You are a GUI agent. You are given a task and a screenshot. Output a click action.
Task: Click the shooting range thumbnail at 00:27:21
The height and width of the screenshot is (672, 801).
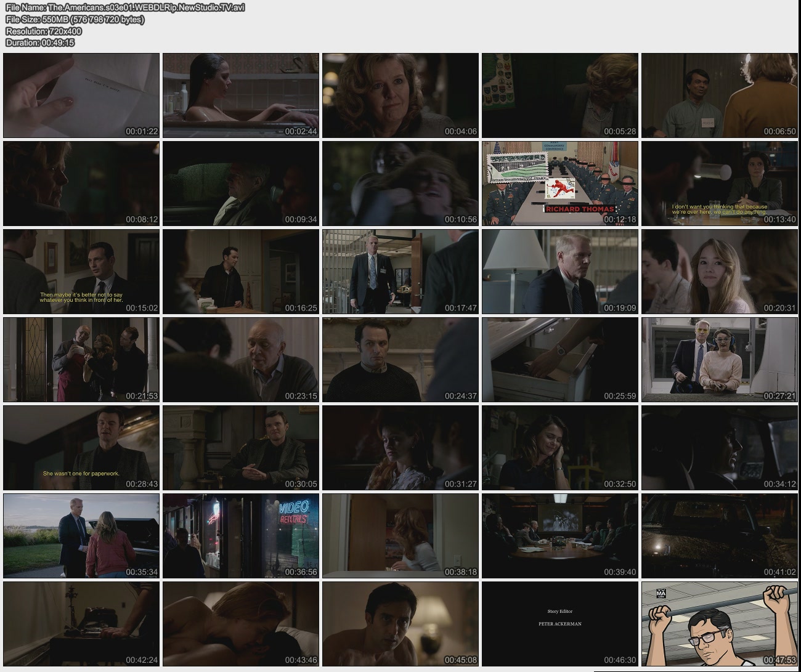coord(720,360)
